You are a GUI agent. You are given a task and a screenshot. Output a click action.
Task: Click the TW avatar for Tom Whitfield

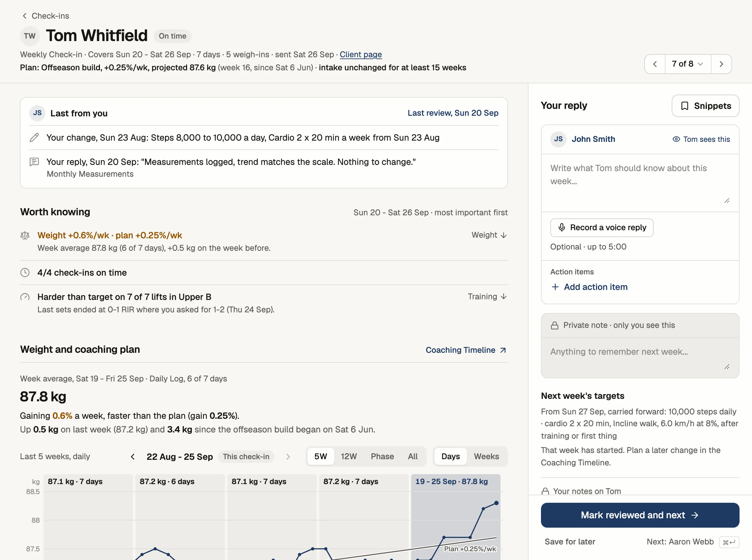[30, 36]
